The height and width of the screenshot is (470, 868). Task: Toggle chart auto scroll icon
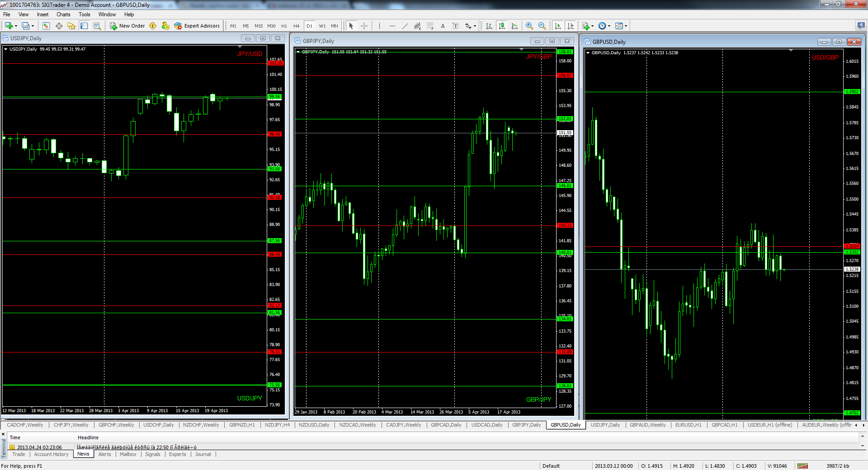[x=558, y=26]
